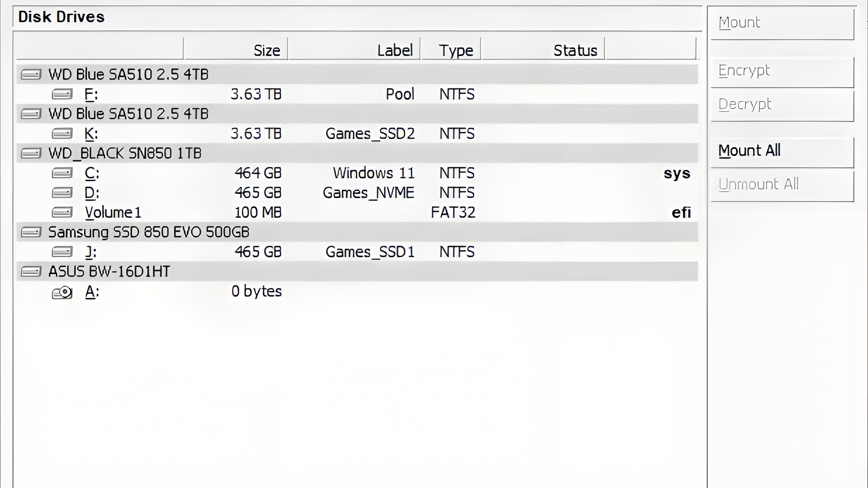
Task: Click the disk icon beside first WD Blue SA510 (F: drive parent)
Action: click(31, 74)
